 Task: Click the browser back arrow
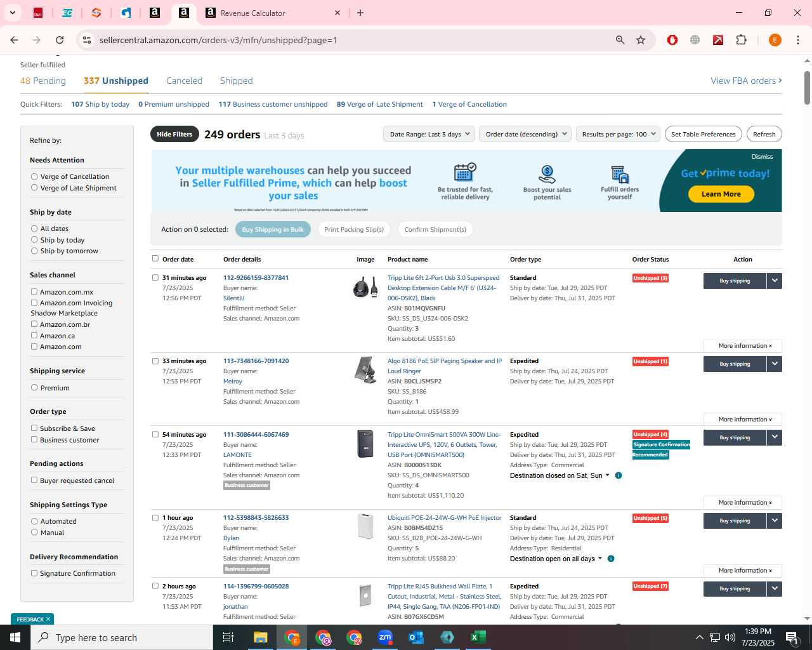pyautogui.click(x=14, y=40)
